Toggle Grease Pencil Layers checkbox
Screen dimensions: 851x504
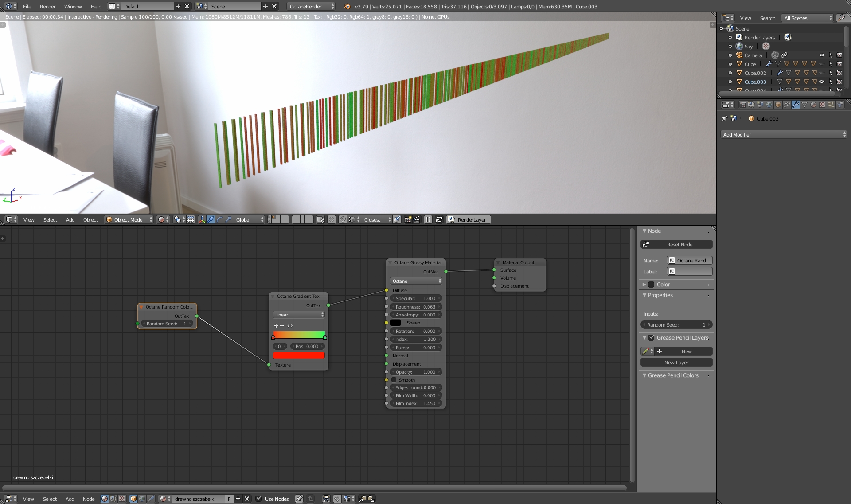651,338
